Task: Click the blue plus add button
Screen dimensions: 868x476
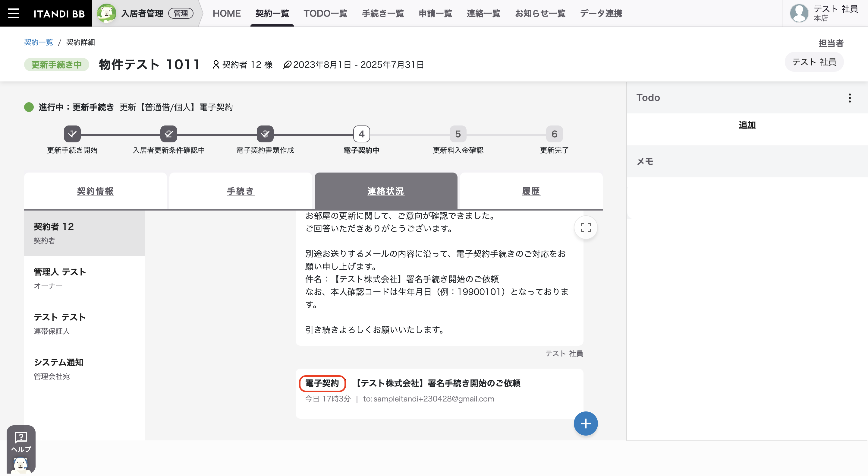Action: [x=586, y=424]
